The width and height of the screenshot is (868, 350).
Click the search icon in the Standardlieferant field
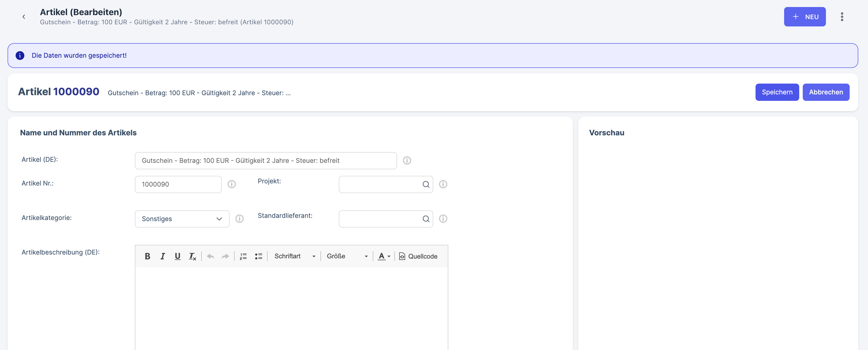[426, 219]
